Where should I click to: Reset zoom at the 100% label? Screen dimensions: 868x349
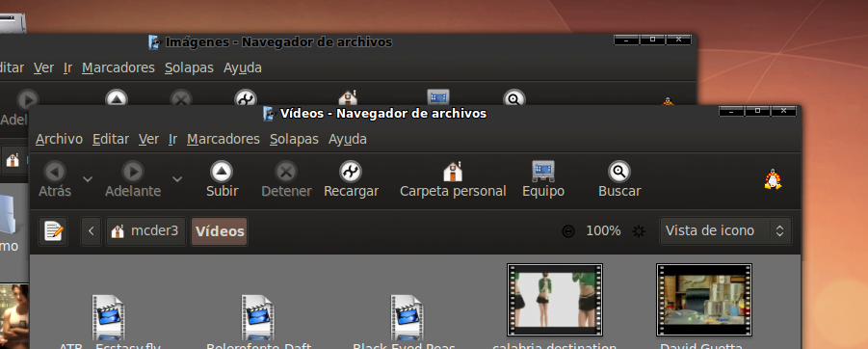pyautogui.click(x=603, y=231)
